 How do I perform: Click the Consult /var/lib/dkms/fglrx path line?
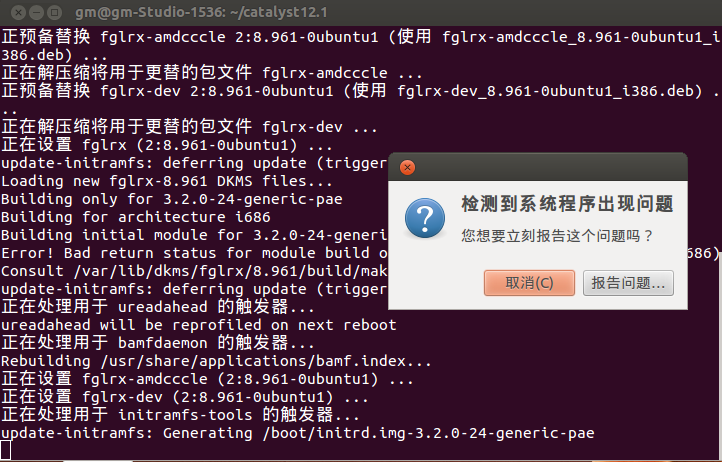point(194,271)
